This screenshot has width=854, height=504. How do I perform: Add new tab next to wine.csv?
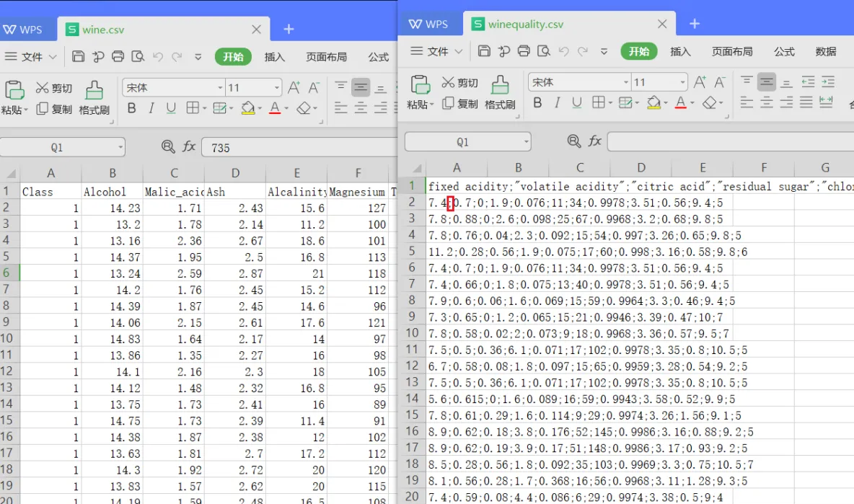[x=289, y=30]
